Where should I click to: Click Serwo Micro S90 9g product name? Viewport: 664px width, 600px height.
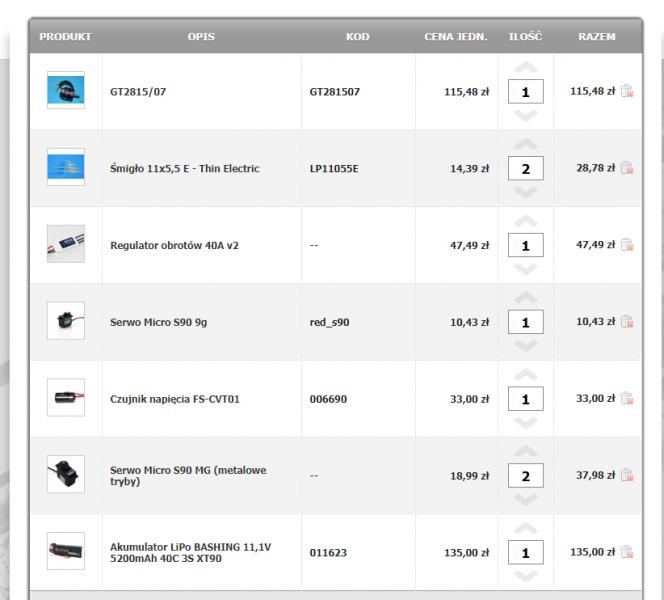coord(160,323)
